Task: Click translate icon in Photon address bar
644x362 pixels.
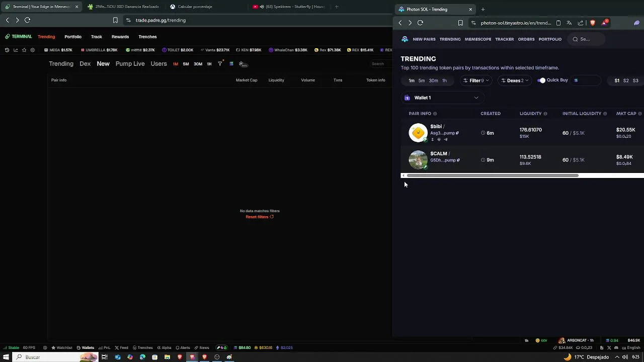Action: pos(569,23)
